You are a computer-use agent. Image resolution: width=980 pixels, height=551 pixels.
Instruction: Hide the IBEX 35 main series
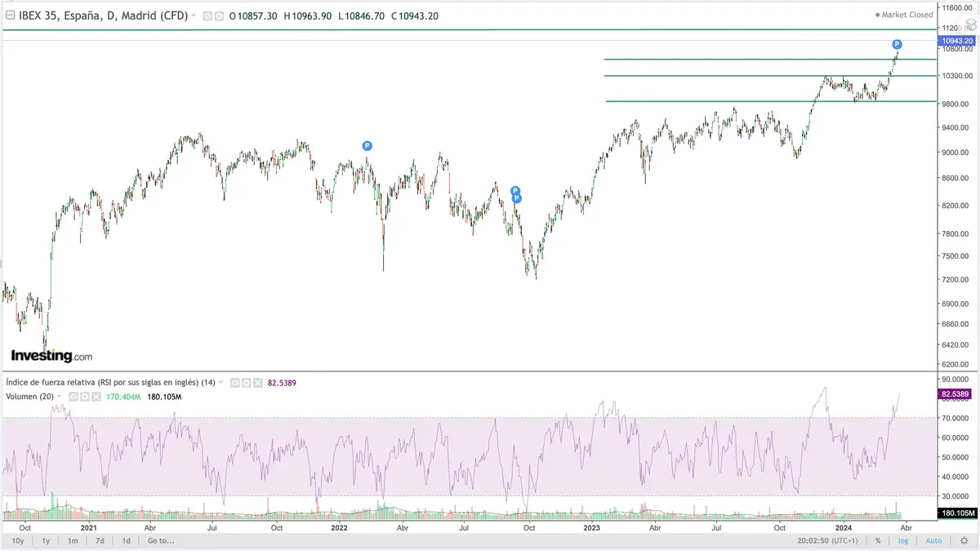207,16
